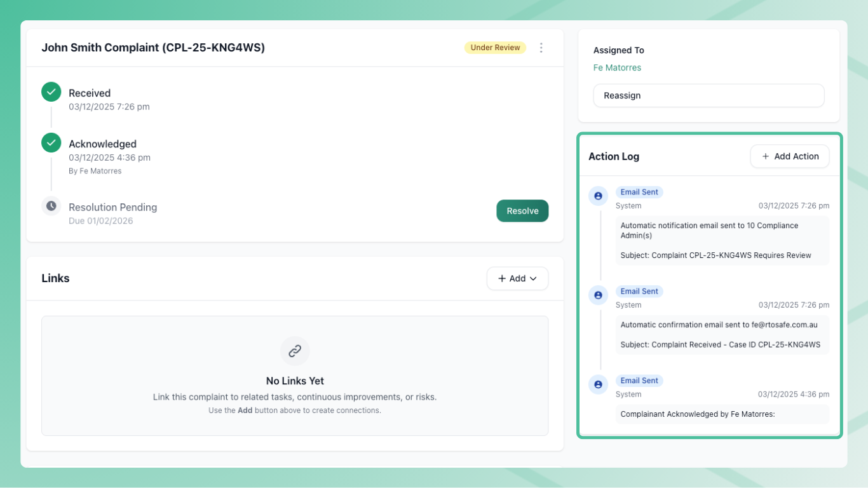Click the Email Sent tag on the confirmation entry
The width and height of the screenshot is (868, 488).
(639, 291)
